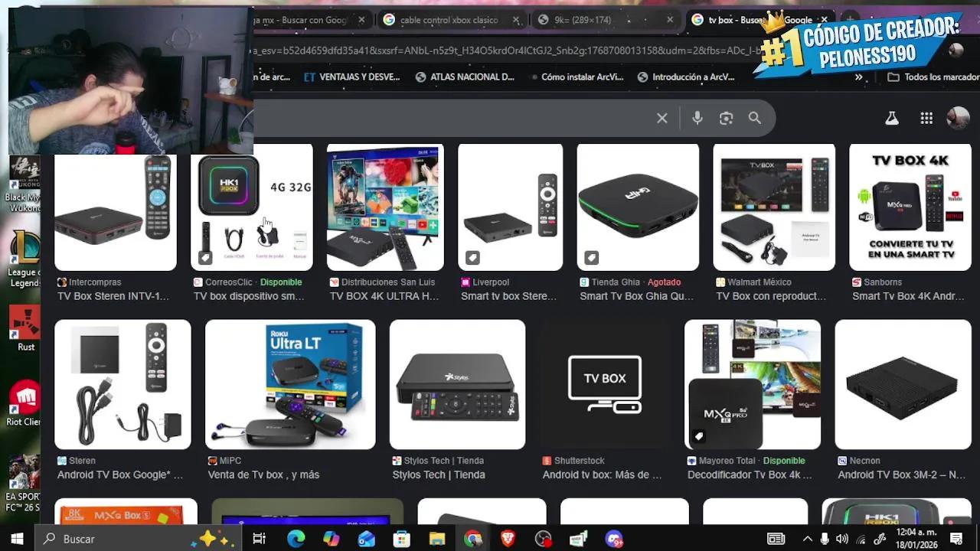Open the Introducción a ArcV bookmark
The image size is (980, 551).
tap(687, 77)
